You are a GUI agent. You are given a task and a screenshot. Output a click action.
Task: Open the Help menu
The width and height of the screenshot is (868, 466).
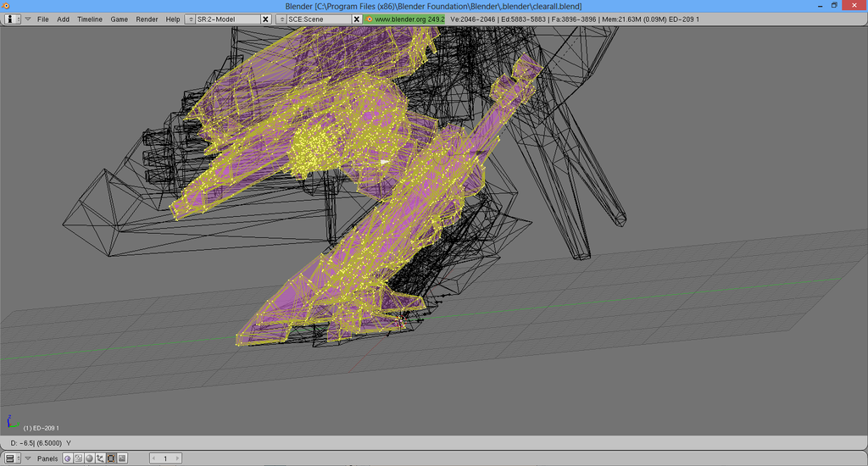click(x=173, y=19)
